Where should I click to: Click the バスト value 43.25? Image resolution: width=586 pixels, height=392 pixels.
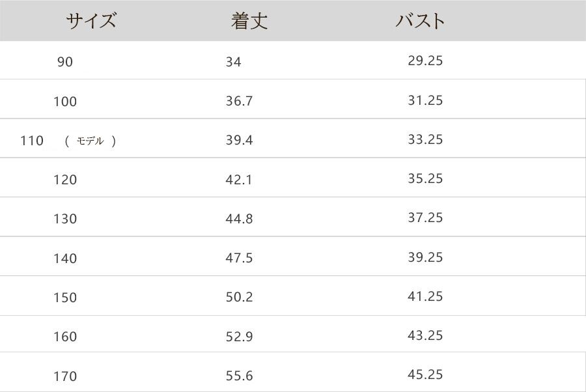(x=425, y=335)
